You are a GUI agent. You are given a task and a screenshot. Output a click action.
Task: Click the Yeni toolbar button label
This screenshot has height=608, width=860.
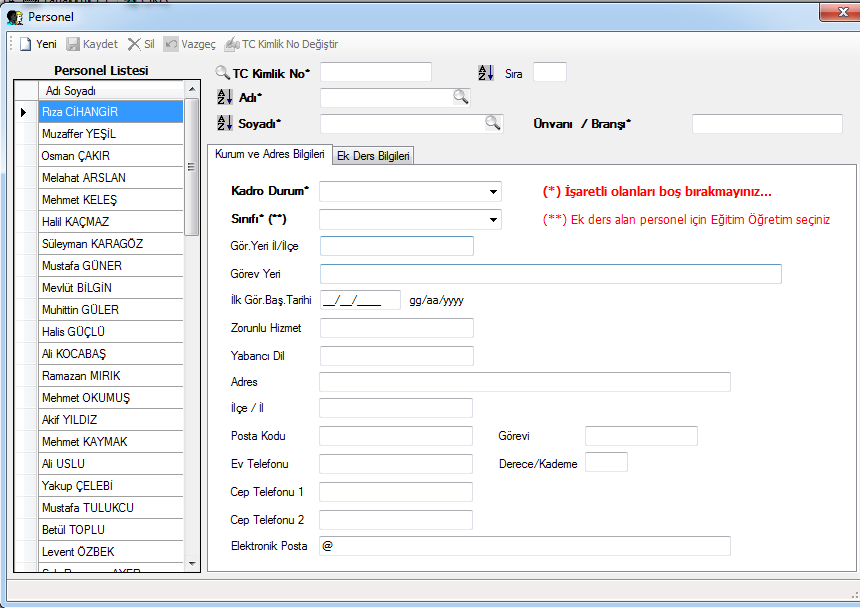click(47, 44)
